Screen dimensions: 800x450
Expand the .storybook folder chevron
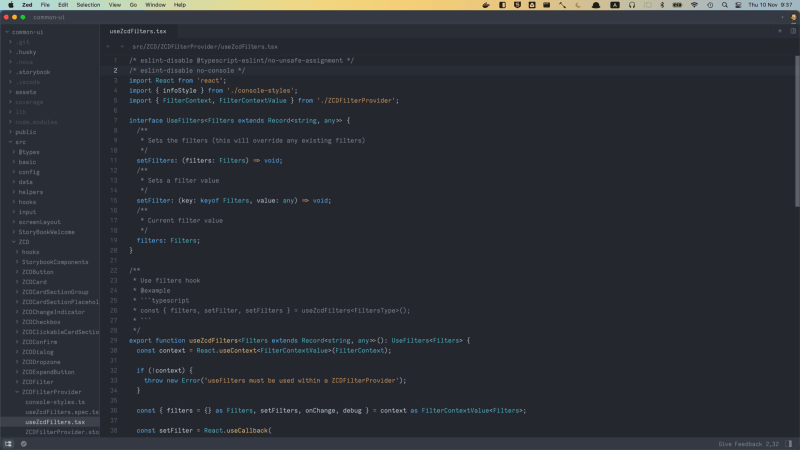pos(10,72)
